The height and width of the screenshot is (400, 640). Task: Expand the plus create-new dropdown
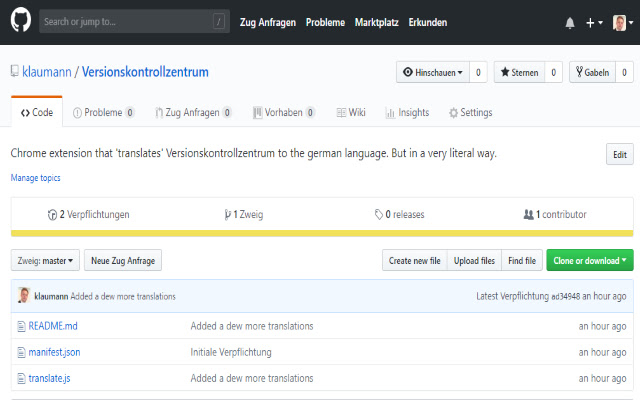594,23
